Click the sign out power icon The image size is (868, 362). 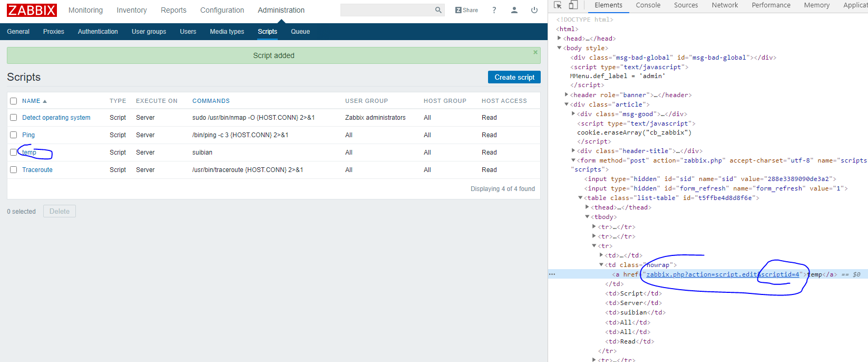point(534,10)
